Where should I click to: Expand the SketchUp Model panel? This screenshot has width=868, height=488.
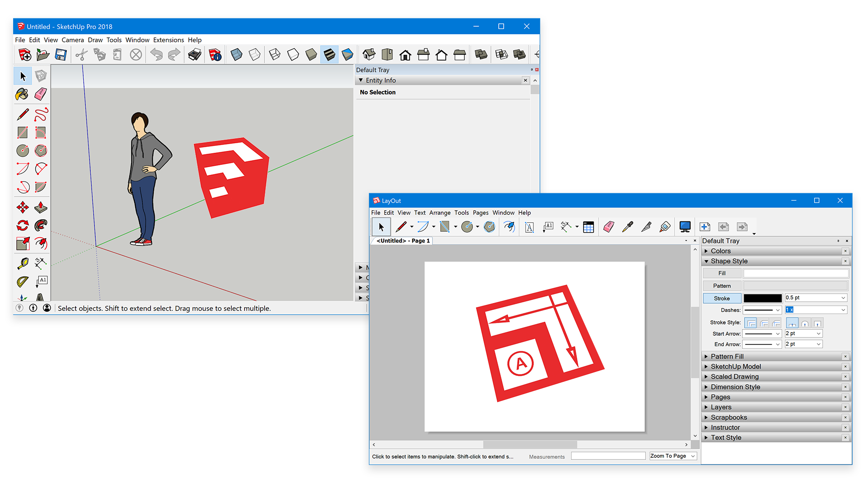(736, 366)
